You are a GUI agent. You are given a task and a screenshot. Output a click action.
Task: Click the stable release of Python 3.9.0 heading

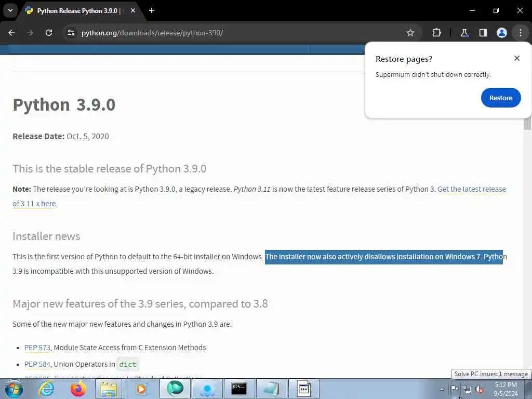[x=109, y=169]
